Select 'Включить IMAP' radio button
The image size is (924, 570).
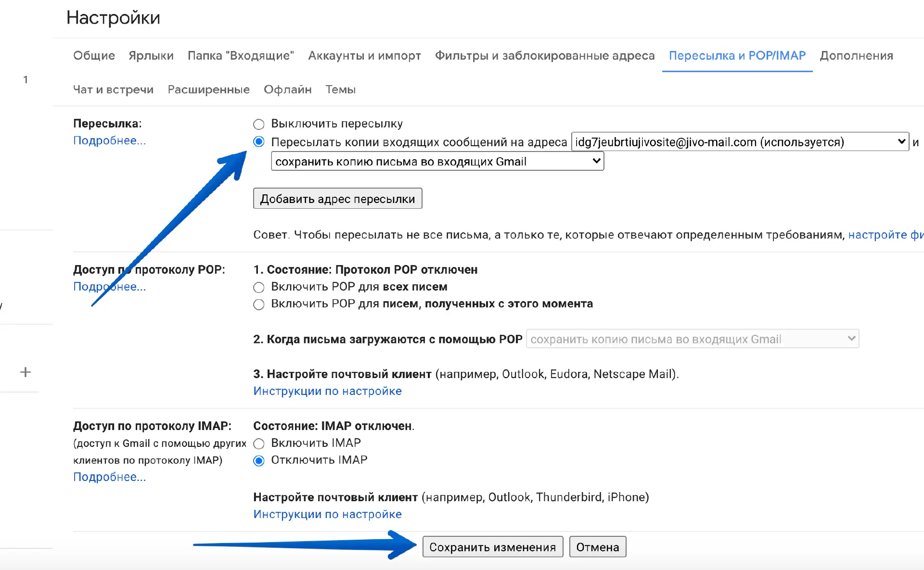(259, 443)
